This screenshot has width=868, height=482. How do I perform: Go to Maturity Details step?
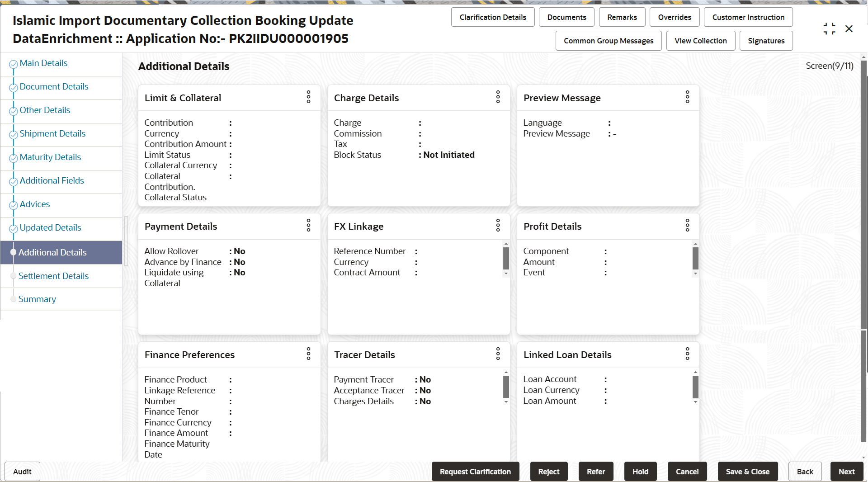[50, 157]
